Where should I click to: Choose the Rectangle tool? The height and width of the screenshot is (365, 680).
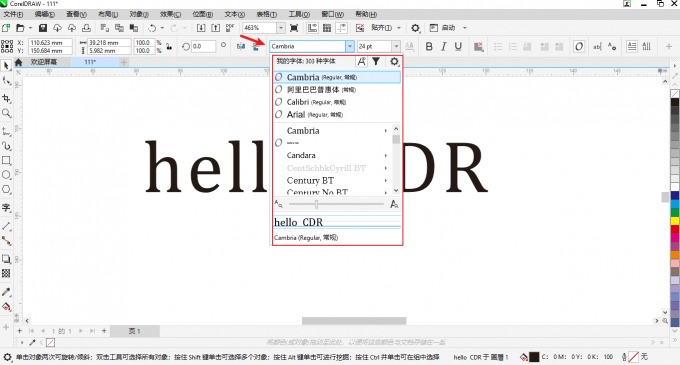click(x=6, y=160)
